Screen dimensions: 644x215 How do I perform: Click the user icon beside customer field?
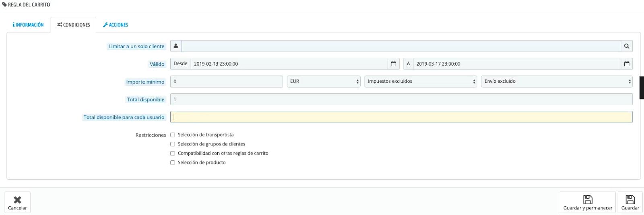click(x=176, y=46)
